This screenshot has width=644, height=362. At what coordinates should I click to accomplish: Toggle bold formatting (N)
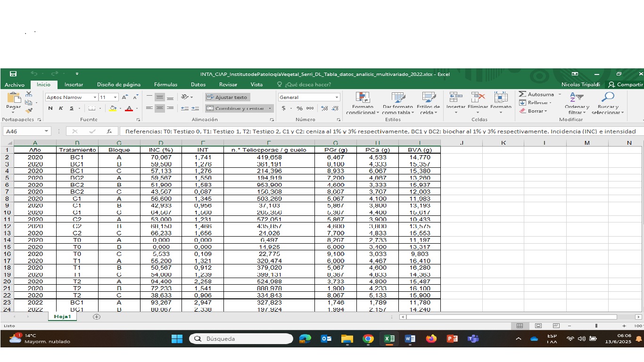(50, 108)
